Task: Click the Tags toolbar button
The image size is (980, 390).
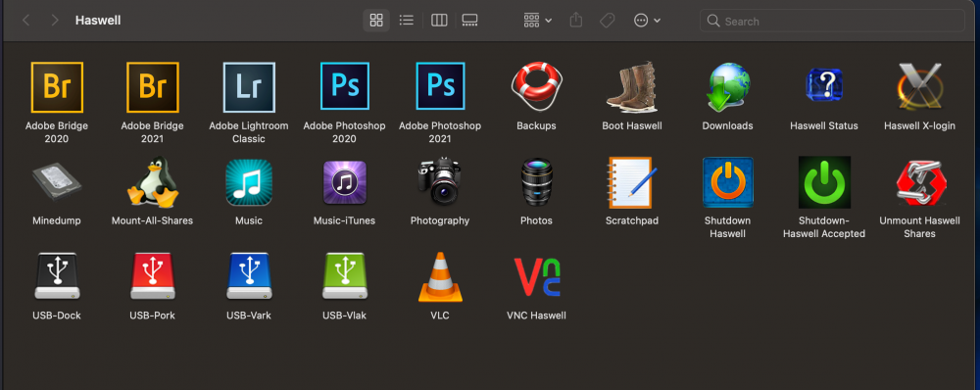Action: (607, 21)
